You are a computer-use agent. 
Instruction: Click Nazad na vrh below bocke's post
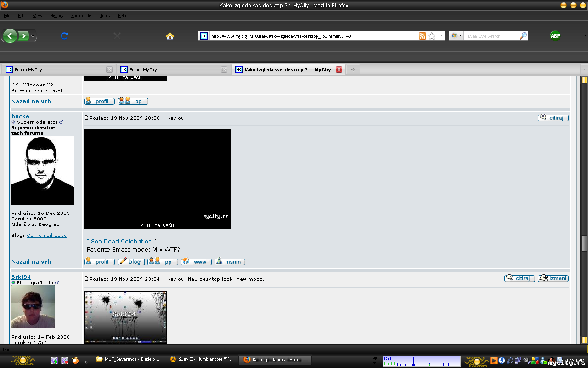31,262
